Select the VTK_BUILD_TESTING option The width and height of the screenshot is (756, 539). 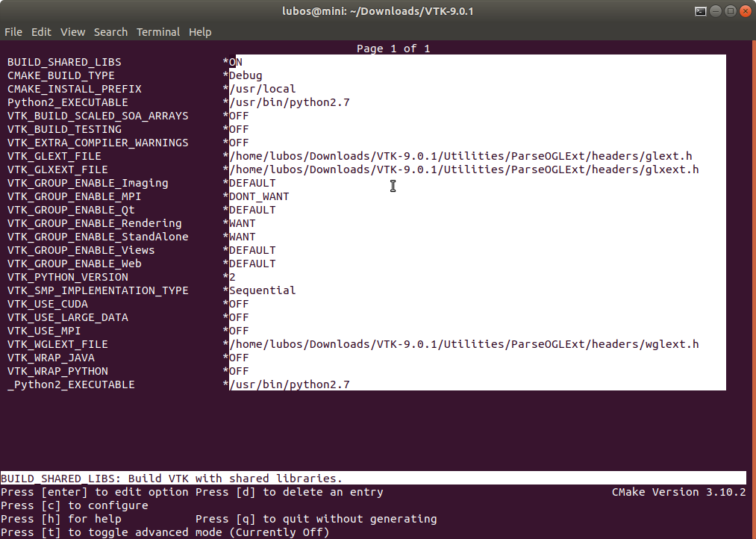[x=64, y=130]
